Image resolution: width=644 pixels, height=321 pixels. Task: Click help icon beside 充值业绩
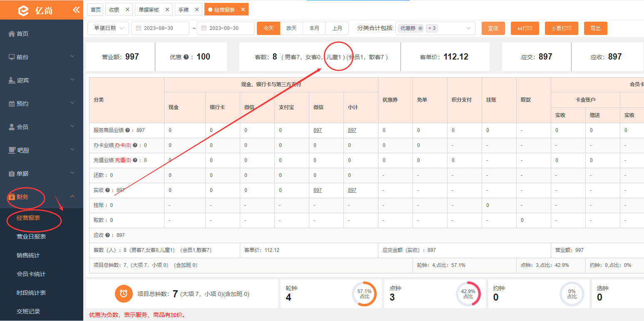pos(134,160)
